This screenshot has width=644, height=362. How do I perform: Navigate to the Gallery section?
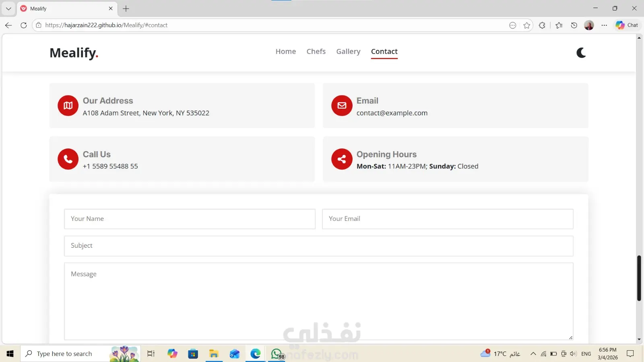click(x=349, y=51)
